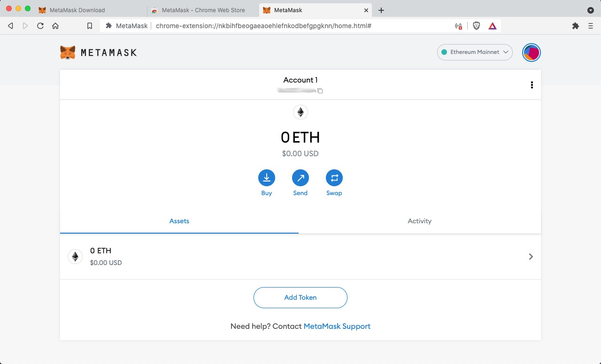
Task: Open the tab search dropdown arrow
Action: (591, 10)
